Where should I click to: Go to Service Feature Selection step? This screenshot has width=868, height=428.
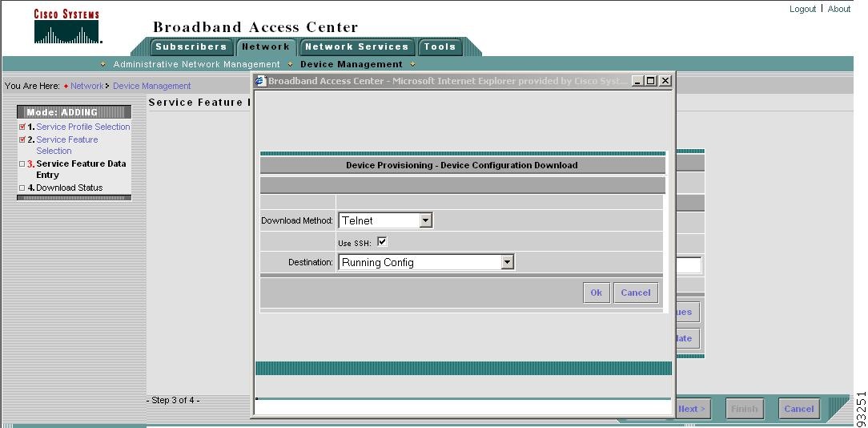click(x=67, y=145)
